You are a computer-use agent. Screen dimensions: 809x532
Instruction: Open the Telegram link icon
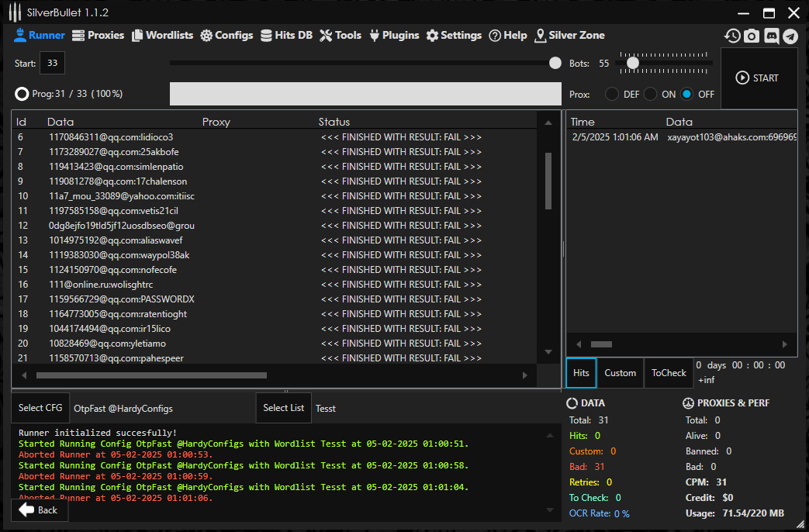click(x=790, y=36)
